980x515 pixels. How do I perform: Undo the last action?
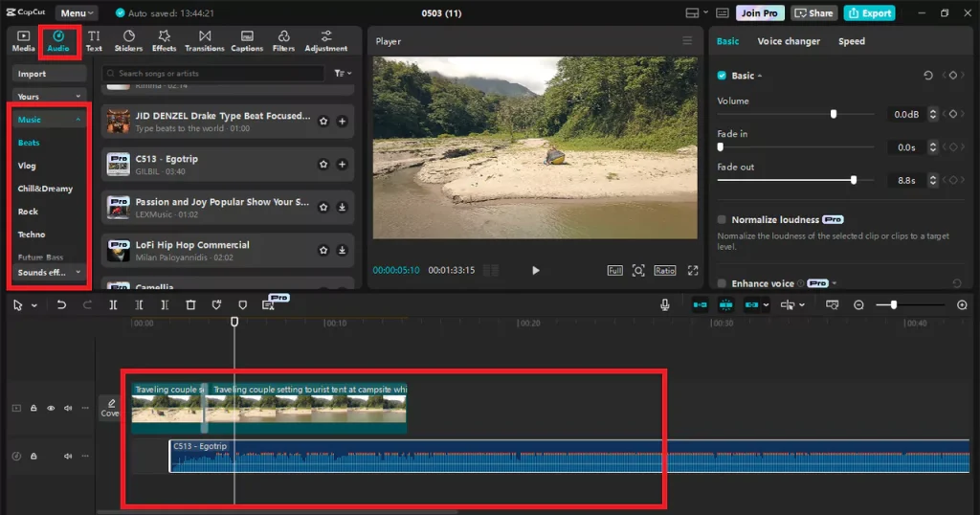coord(61,305)
